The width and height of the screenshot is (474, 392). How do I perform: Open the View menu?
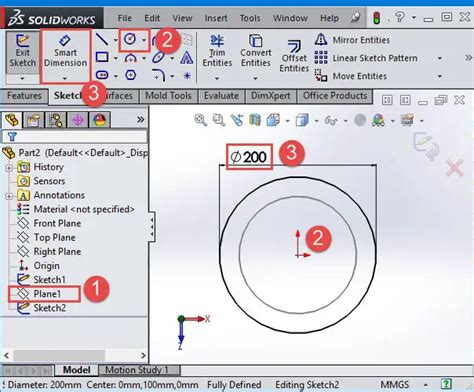point(182,18)
